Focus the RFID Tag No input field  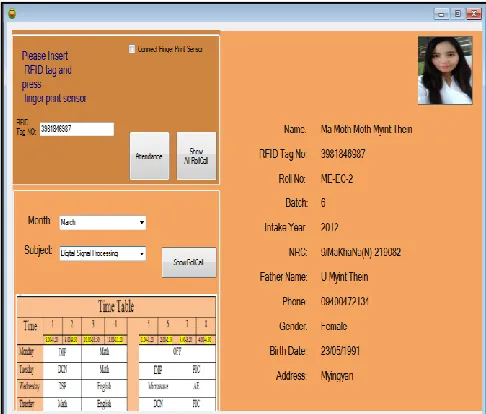77,129
